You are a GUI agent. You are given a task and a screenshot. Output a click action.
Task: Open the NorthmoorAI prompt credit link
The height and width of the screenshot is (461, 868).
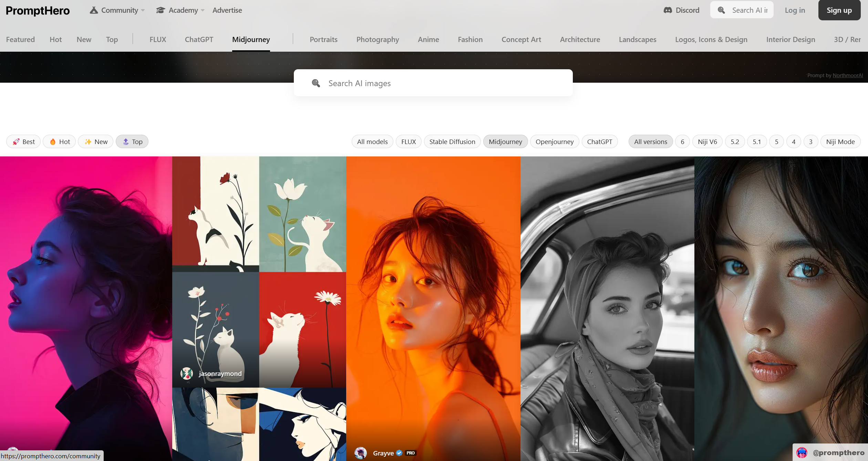pos(847,75)
